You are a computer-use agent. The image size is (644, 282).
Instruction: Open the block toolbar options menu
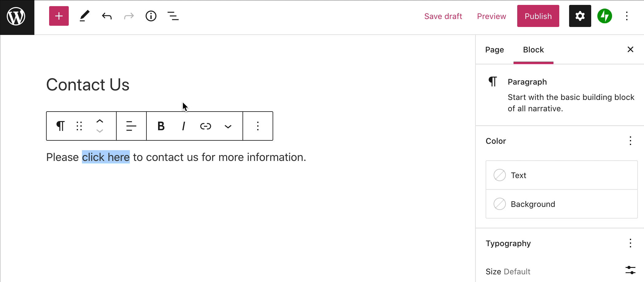(x=258, y=126)
